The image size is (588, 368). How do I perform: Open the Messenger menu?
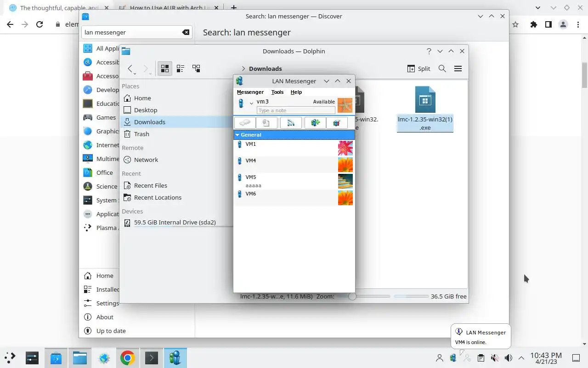point(250,92)
